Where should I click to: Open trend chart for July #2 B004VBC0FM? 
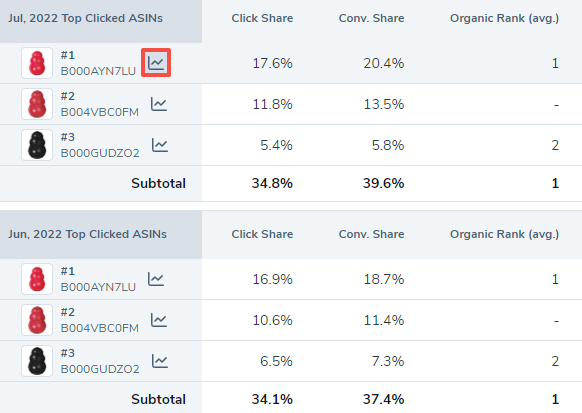(159, 104)
